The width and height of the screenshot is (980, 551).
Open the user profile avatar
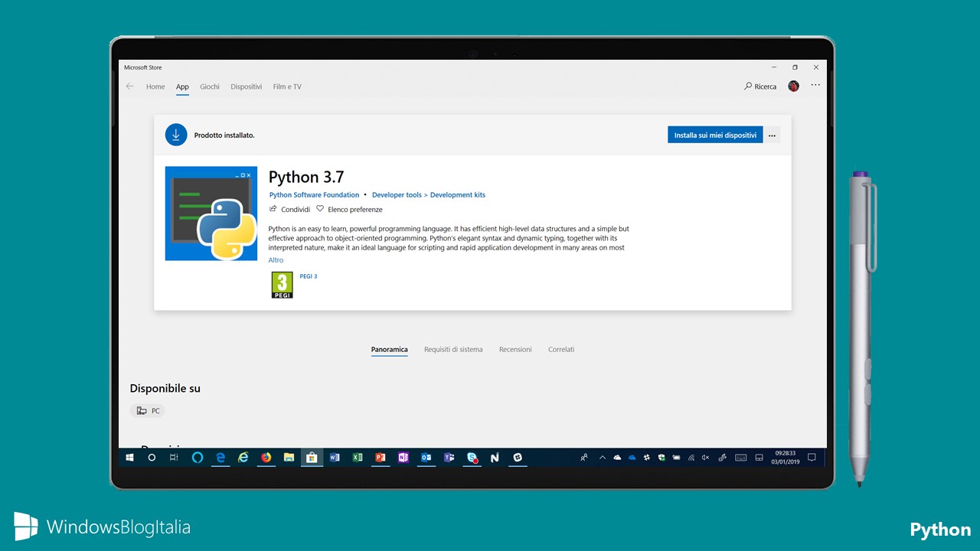click(x=793, y=86)
